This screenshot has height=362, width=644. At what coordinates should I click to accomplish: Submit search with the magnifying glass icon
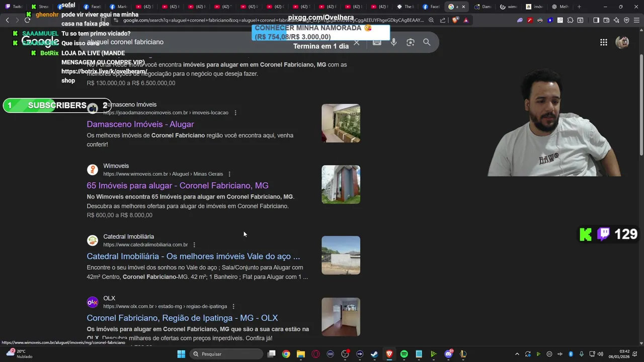coord(427,42)
